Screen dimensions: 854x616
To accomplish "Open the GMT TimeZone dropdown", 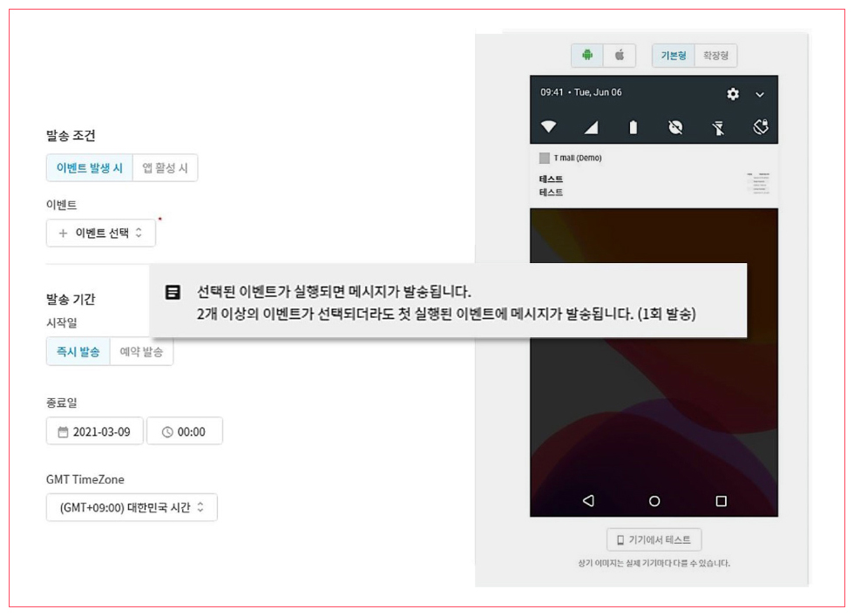I will 132,507.
